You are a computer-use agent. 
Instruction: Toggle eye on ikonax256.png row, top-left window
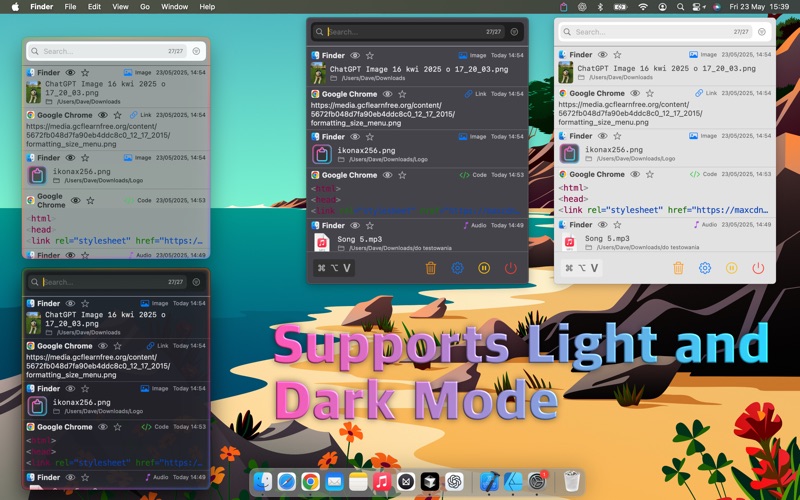[70, 158]
